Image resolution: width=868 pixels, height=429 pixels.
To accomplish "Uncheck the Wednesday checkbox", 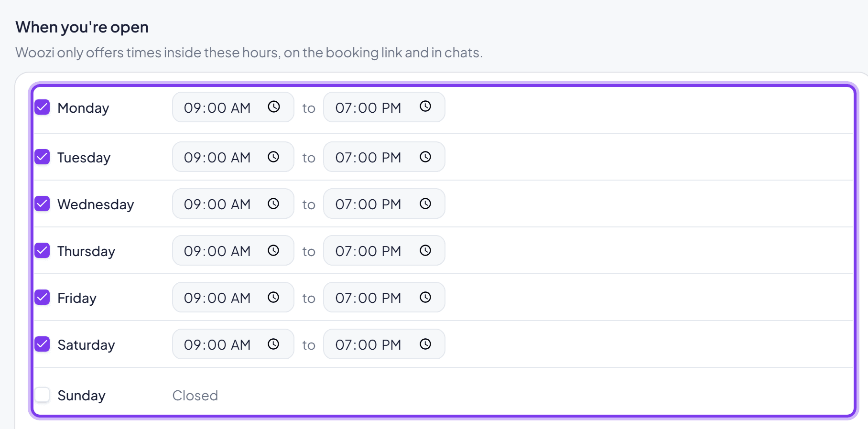I will click(x=42, y=204).
